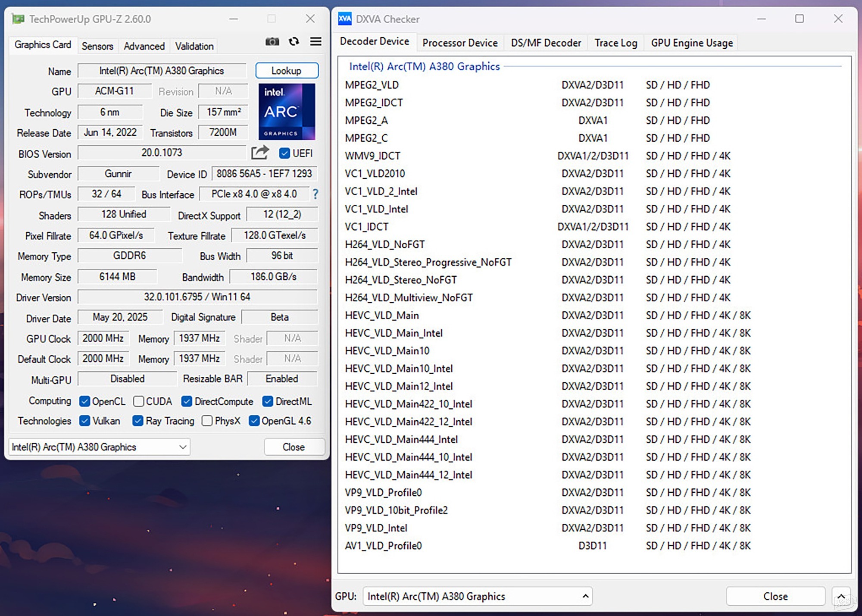Click the Driver Date May 20, 2025 field

120,317
